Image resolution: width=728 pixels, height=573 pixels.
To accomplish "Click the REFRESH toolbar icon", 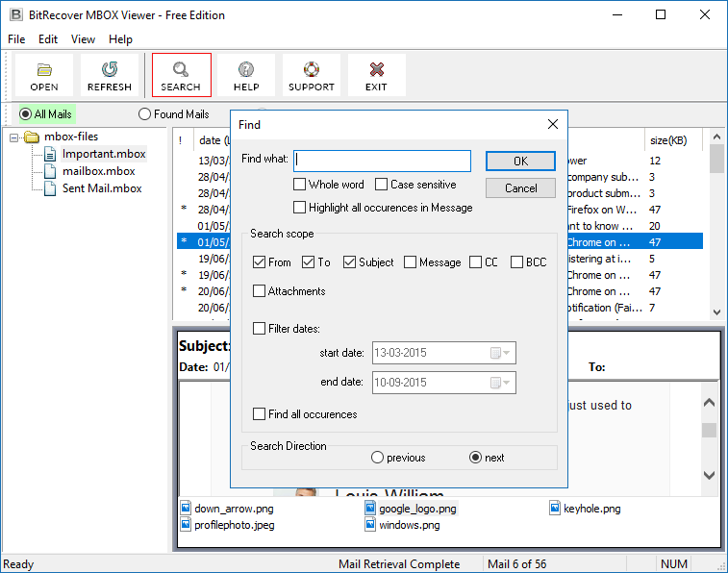I will 110,69.
